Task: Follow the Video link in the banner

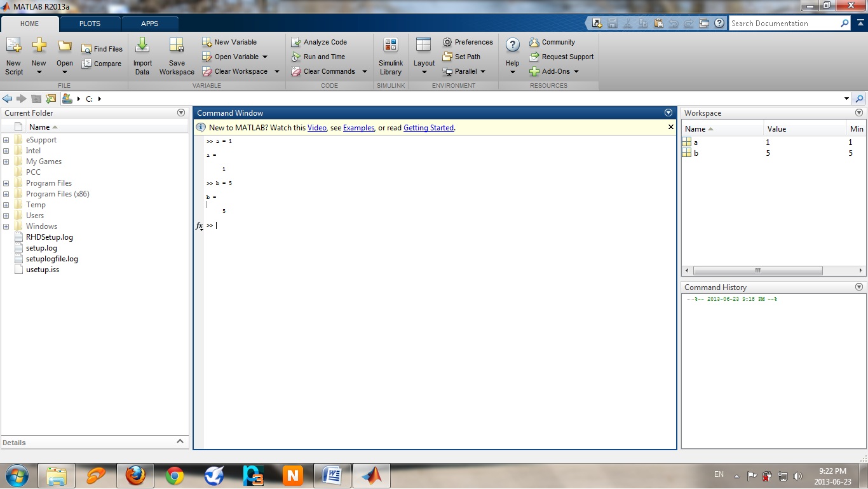Action: pyautogui.click(x=317, y=128)
